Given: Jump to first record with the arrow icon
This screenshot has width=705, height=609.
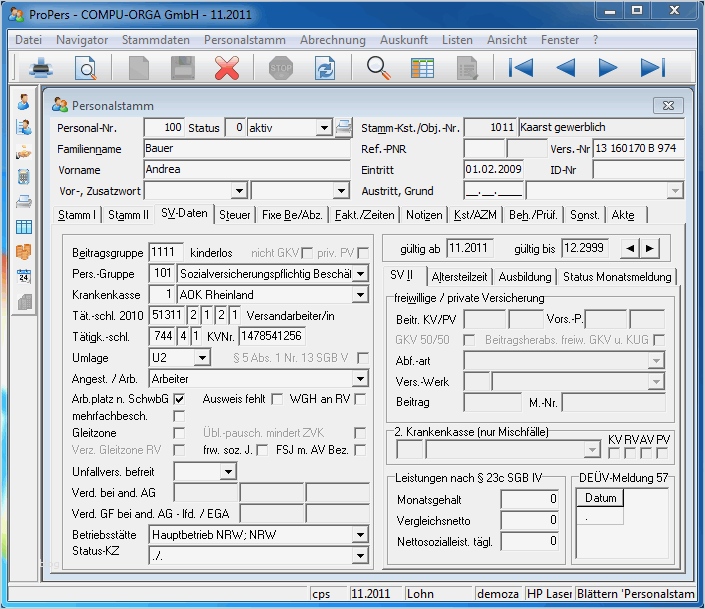Looking at the screenshot, I should click(x=521, y=68).
